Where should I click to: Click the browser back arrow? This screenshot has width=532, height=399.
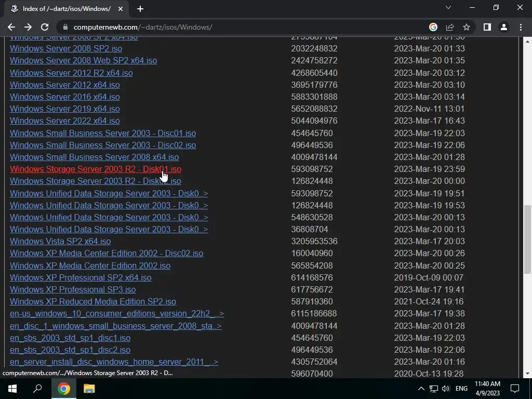(x=11, y=27)
